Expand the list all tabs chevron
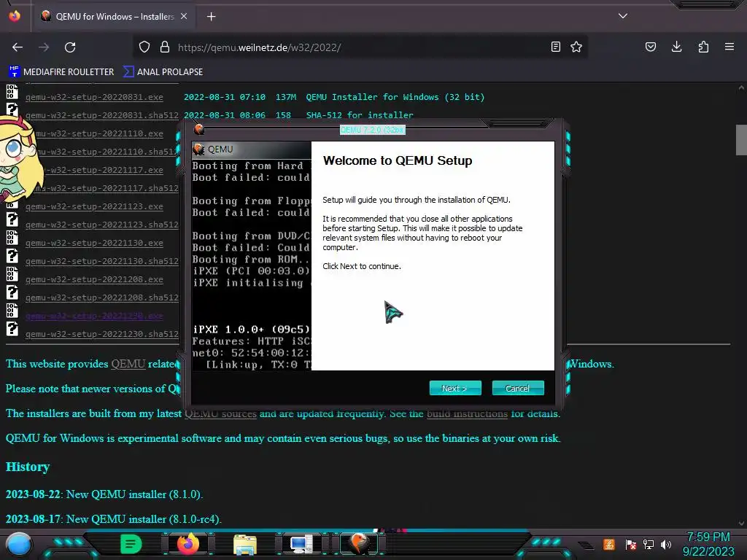 click(623, 16)
